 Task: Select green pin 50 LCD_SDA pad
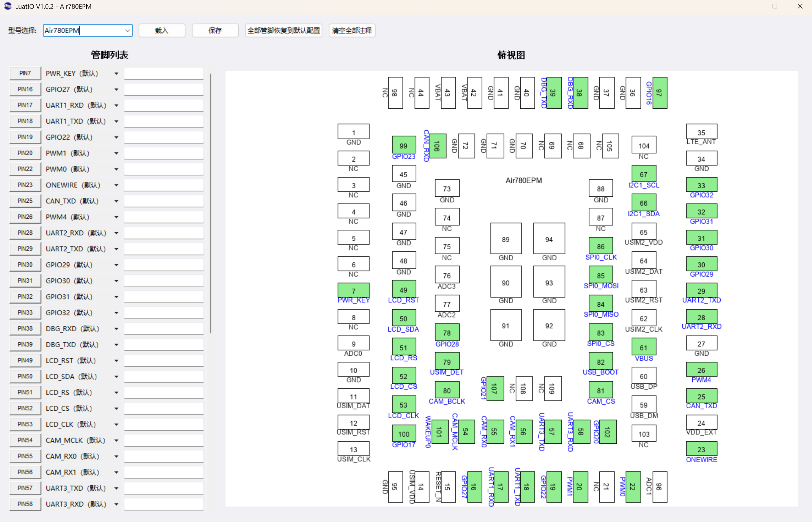click(403, 318)
